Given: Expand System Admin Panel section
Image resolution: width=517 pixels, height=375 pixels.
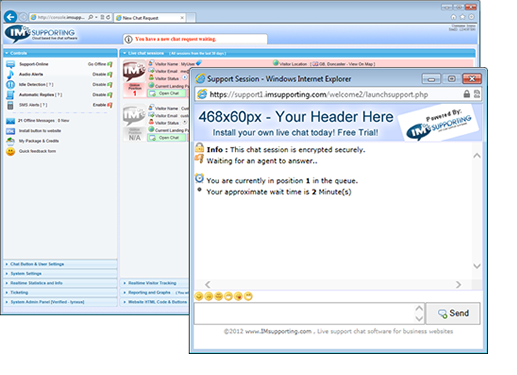Looking at the screenshot, I should (x=60, y=302).
